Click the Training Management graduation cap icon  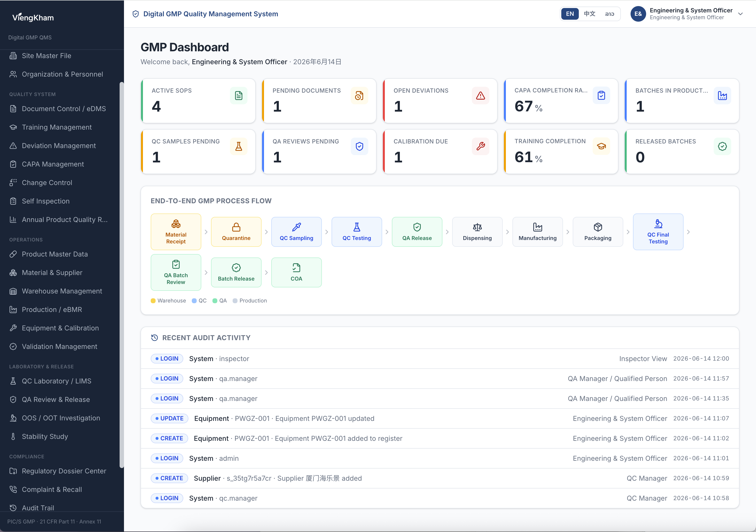tap(13, 127)
